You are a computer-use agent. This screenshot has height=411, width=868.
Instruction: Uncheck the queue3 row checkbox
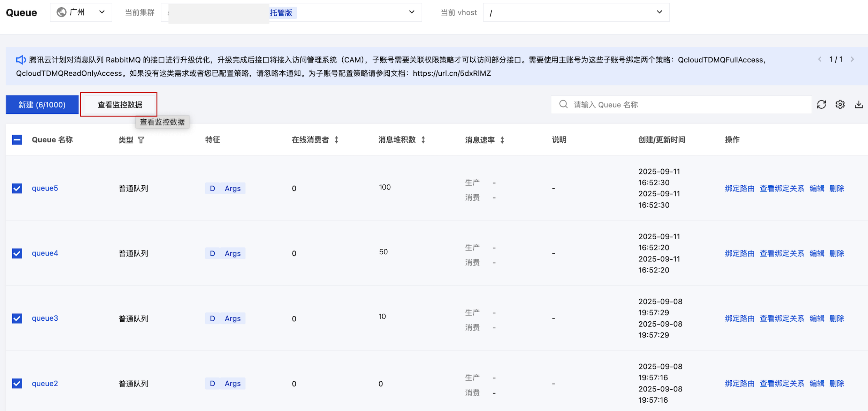coord(17,319)
